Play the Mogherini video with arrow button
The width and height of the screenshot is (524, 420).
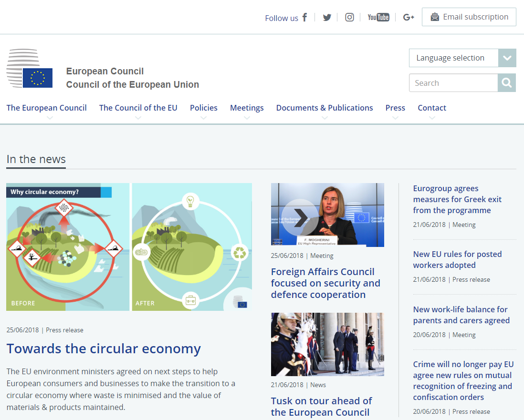coord(300,218)
